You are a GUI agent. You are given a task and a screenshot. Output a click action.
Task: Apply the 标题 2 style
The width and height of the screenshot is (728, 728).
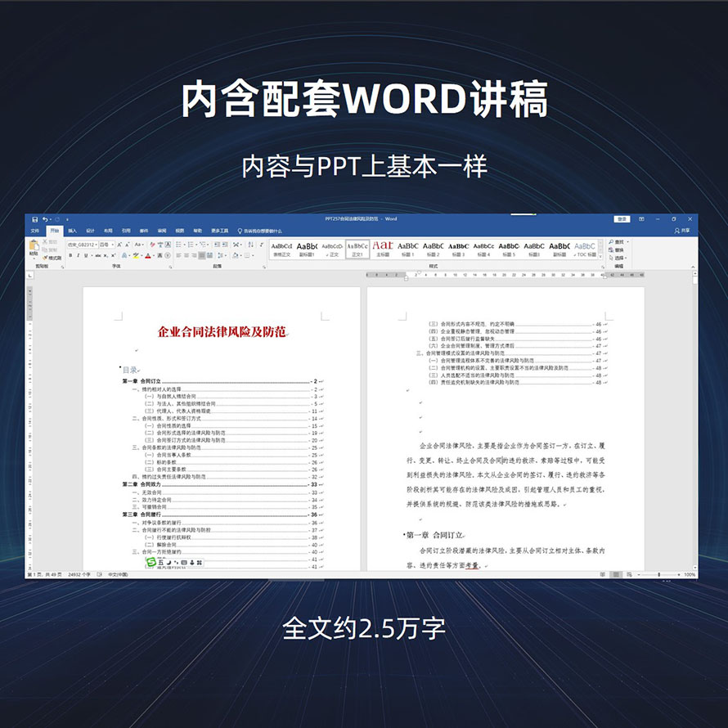pyautogui.click(x=434, y=249)
